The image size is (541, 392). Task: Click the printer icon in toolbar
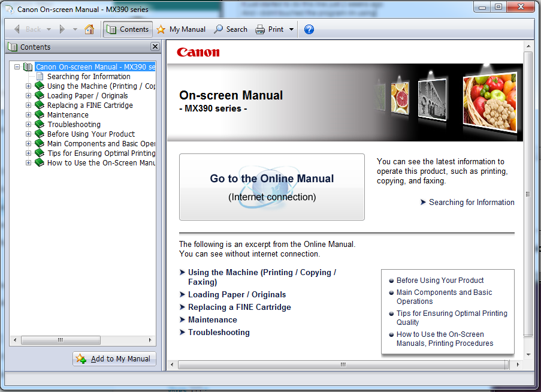(260, 29)
